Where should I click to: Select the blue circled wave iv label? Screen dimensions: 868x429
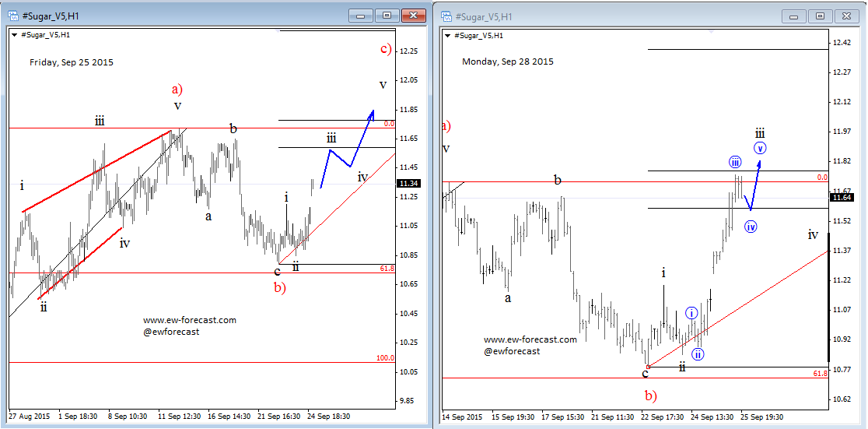click(751, 227)
